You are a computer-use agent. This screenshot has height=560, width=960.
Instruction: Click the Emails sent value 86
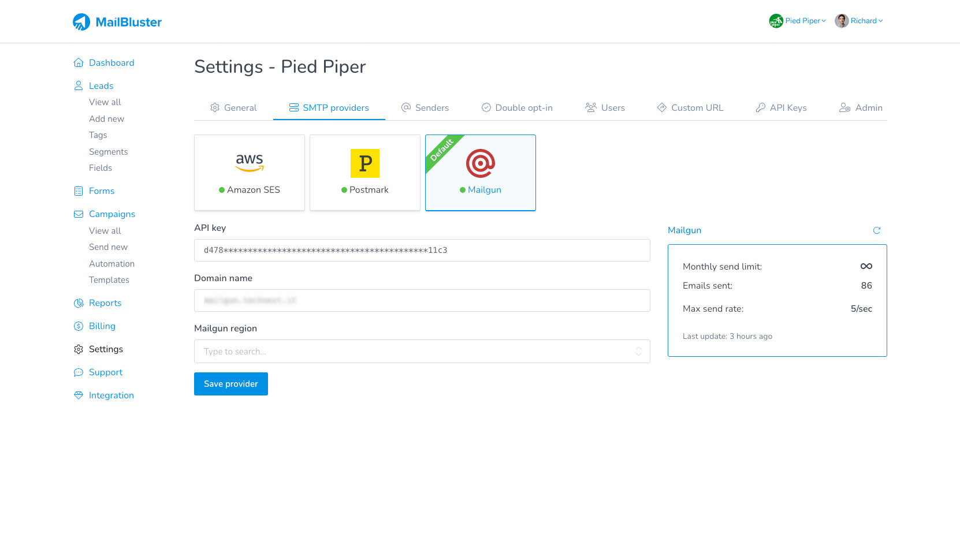(866, 285)
